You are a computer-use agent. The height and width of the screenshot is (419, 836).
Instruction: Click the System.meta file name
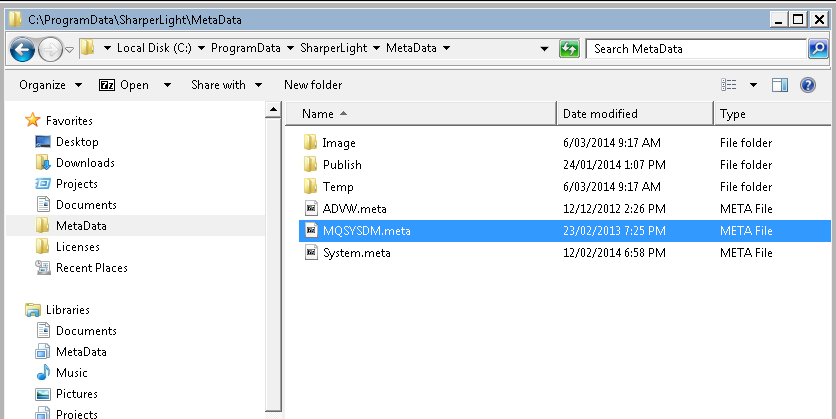coord(356,253)
